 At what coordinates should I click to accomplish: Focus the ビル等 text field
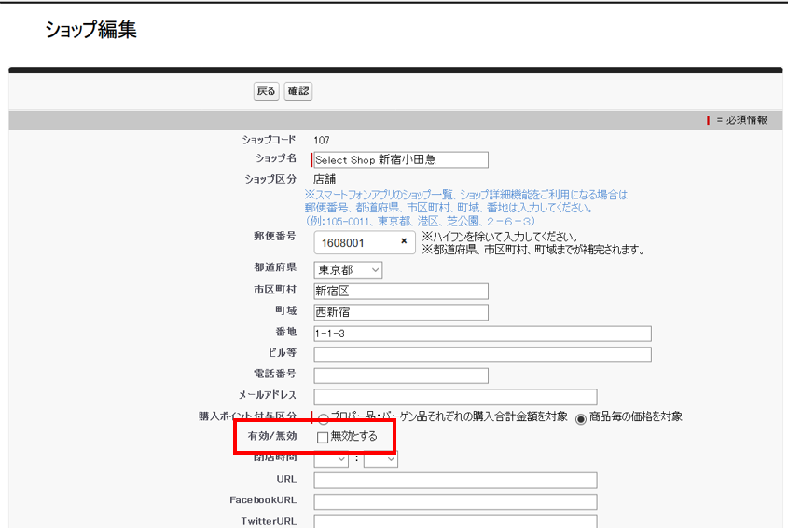pyautogui.click(x=482, y=355)
